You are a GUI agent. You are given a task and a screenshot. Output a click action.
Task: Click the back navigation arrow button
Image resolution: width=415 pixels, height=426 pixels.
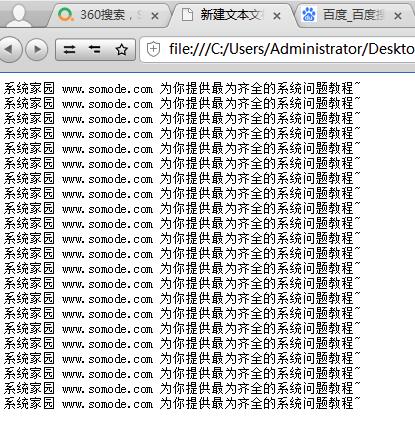point(10,49)
